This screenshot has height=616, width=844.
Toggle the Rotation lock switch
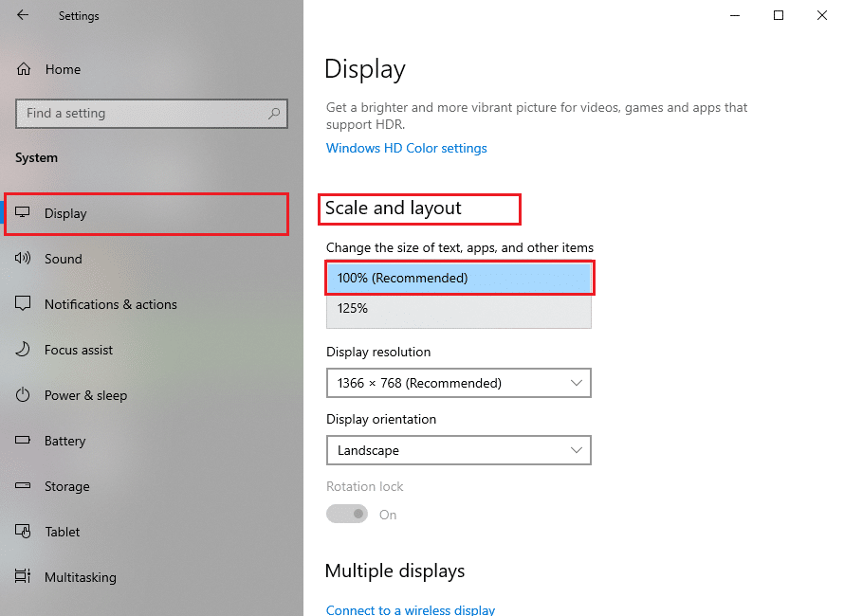pyautogui.click(x=347, y=514)
